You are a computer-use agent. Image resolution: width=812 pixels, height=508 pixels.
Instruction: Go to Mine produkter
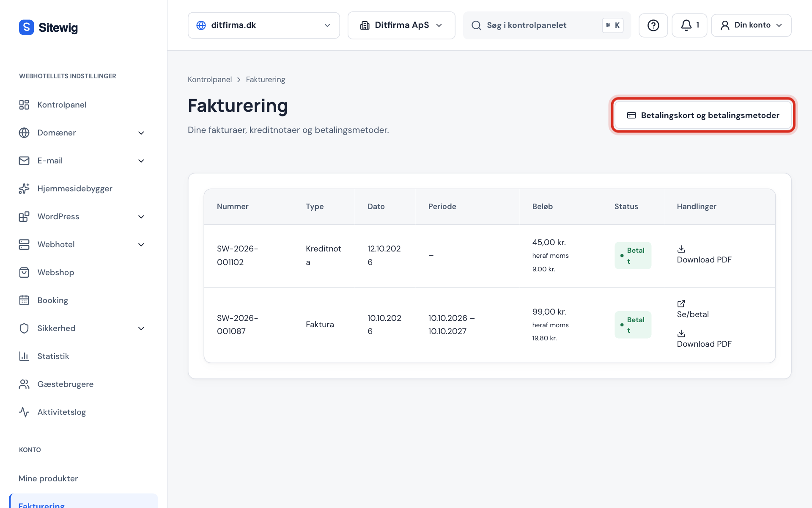click(x=48, y=478)
